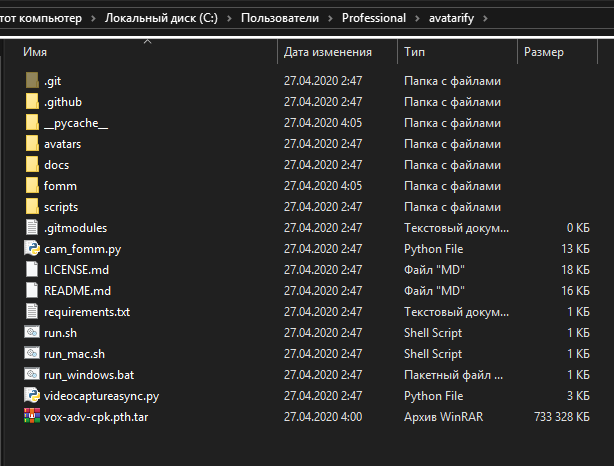
Task: Click the .git folder icon
Action: (32, 81)
